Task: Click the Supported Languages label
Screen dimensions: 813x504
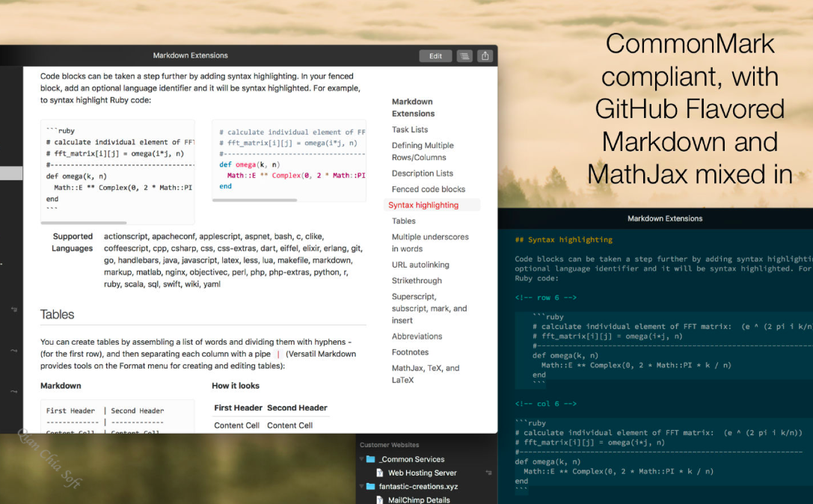Action: click(72, 242)
